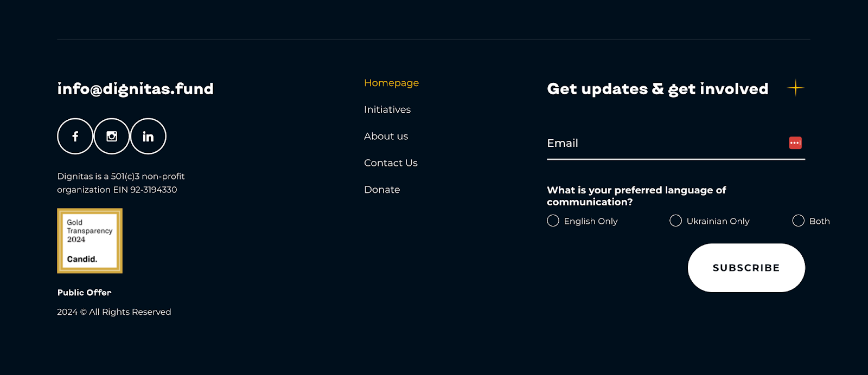Open the Initiatives footer link
The image size is (868, 375).
click(x=387, y=109)
